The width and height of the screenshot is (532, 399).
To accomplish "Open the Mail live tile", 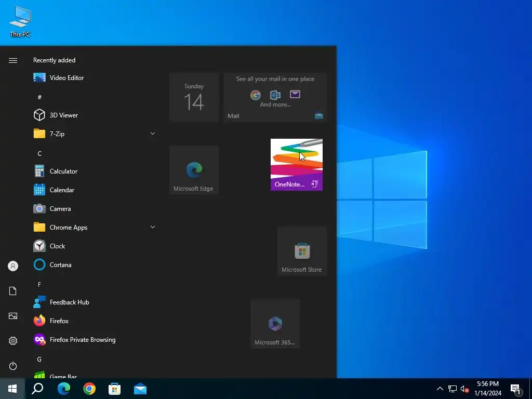I will [275, 97].
